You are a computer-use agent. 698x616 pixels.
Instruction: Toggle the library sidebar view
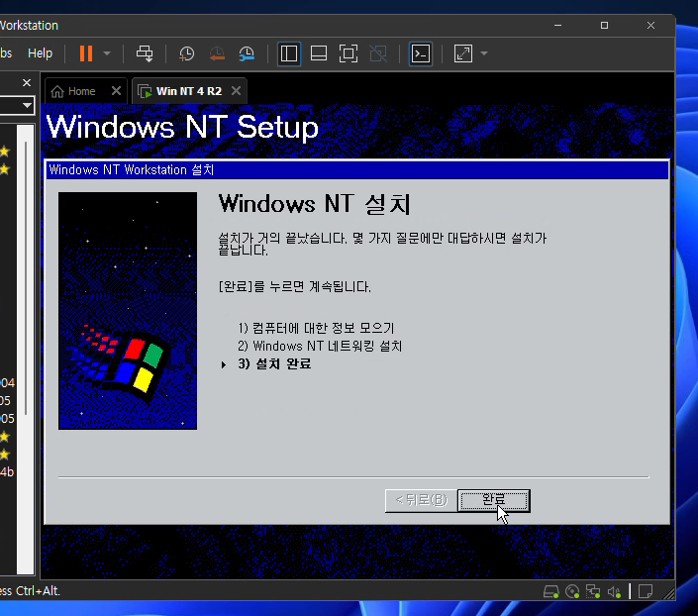click(289, 53)
